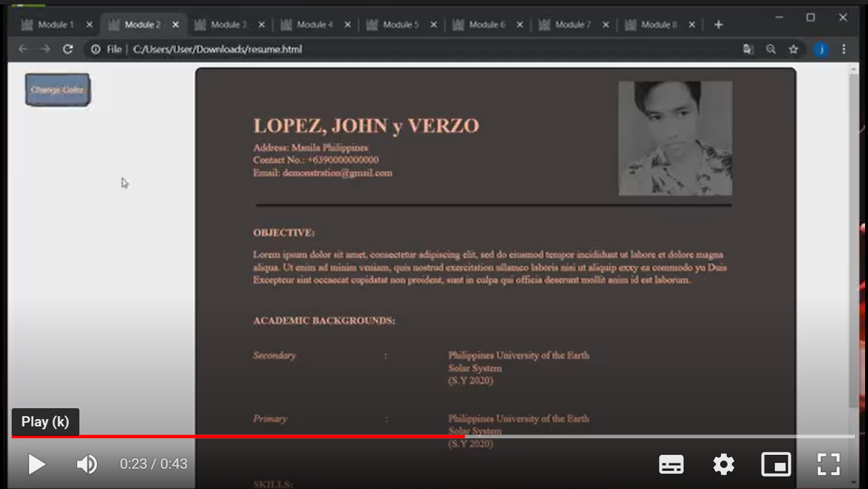The image size is (868, 489).
Task: Click the magnifier zoom icon in address bar
Action: tap(770, 49)
